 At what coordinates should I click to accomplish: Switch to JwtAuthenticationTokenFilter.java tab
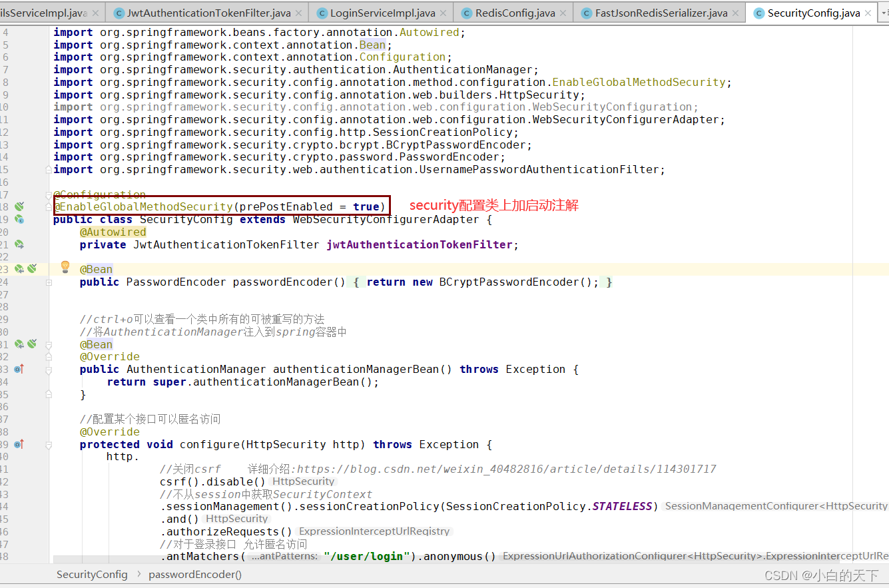(x=208, y=13)
